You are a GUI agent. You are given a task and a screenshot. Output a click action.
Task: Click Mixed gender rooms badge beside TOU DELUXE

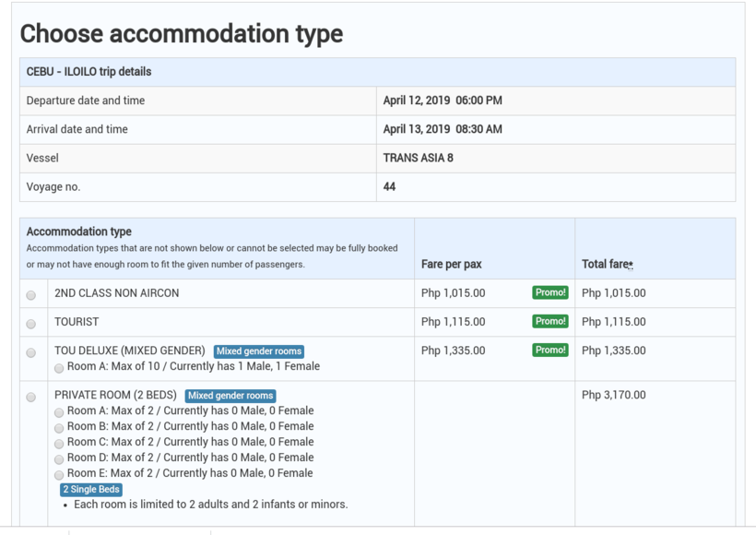(258, 351)
